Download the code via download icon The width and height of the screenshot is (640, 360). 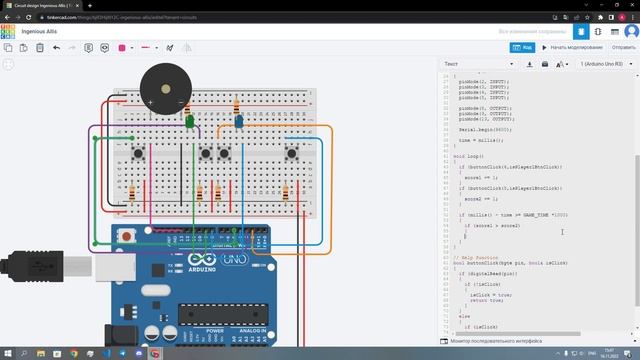point(529,64)
